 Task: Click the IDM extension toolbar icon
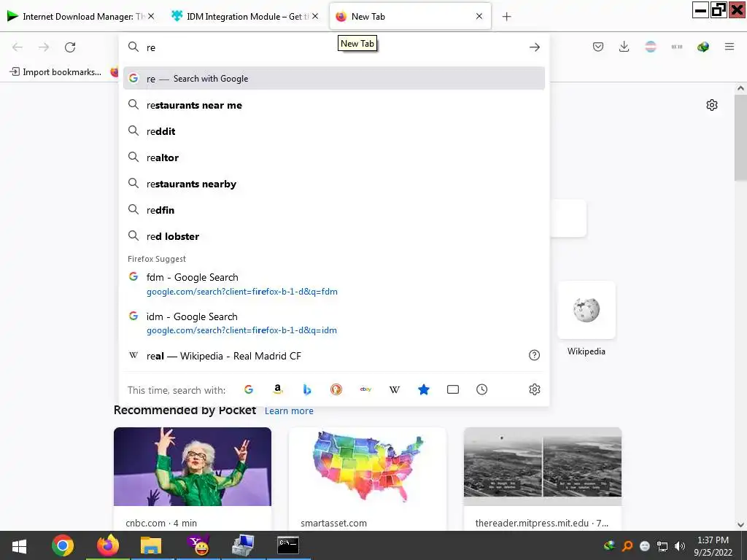click(703, 47)
